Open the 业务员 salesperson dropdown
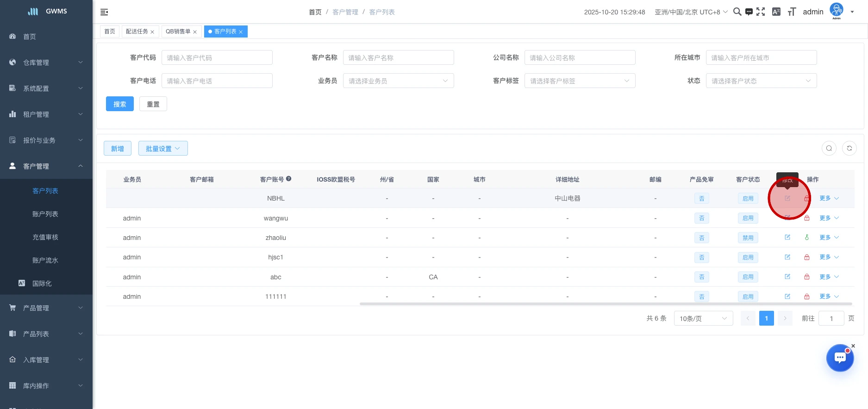Screen dimensions: 868x409 398,81
